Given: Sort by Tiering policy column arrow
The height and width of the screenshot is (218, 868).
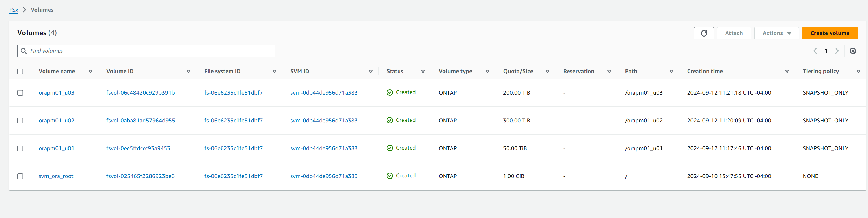Looking at the screenshot, I should click(x=858, y=71).
